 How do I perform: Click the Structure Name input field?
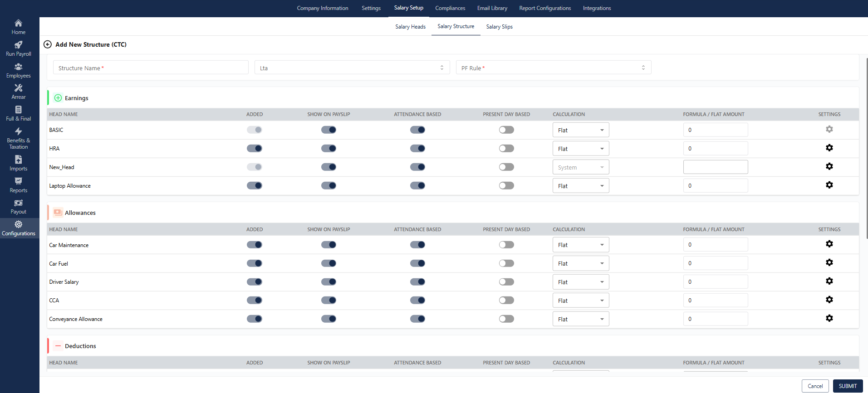point(151,68)
